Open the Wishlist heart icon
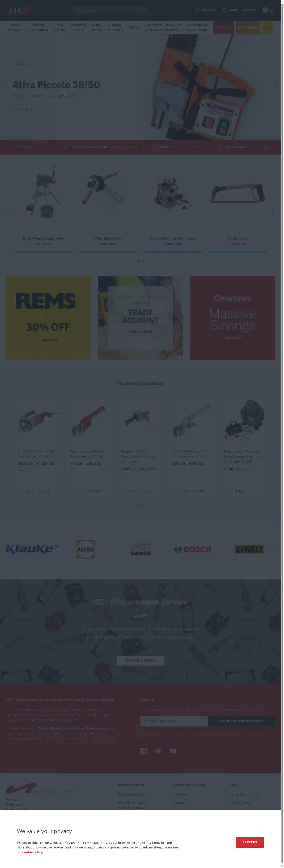 click(x=197, y=10)
